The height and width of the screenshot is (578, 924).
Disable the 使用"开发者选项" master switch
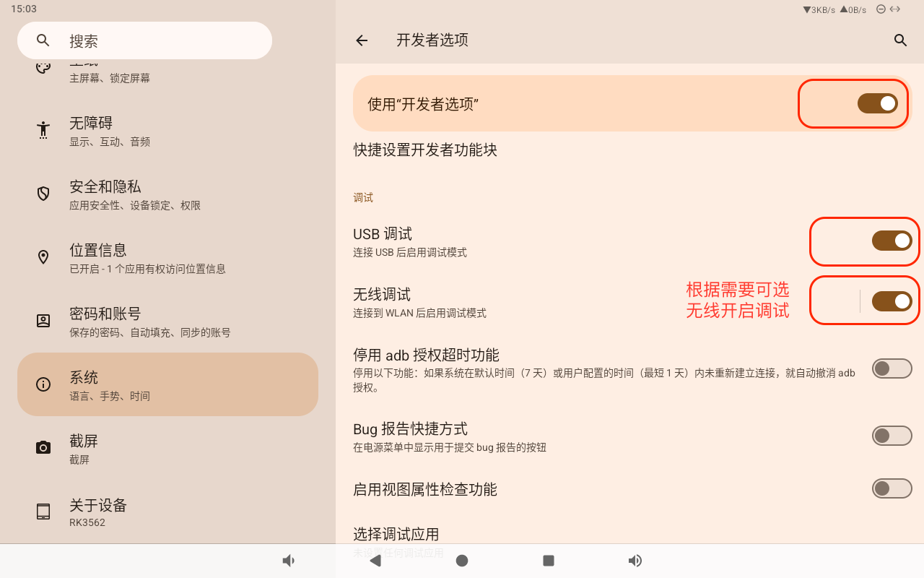click(x=878, y=103)
